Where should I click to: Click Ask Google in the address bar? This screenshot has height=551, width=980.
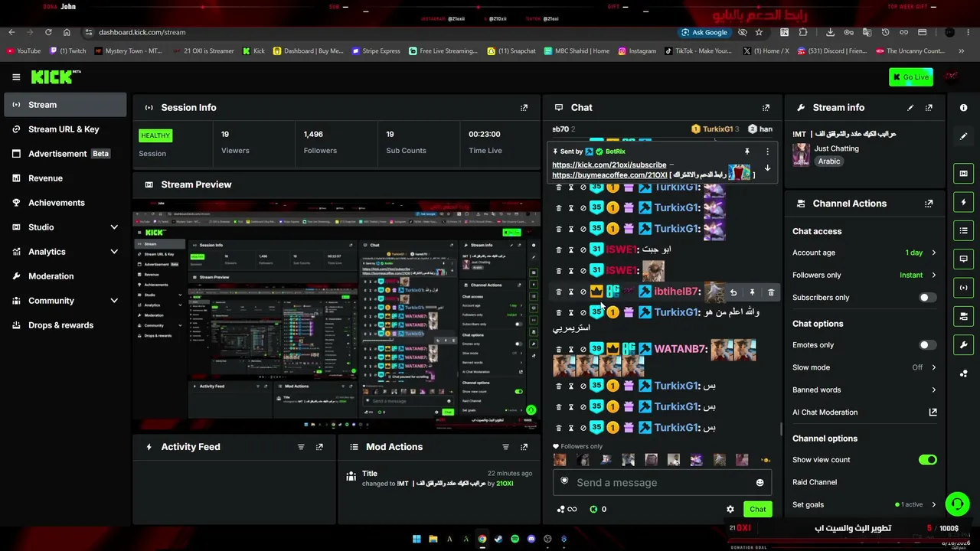tap(704, 32)
